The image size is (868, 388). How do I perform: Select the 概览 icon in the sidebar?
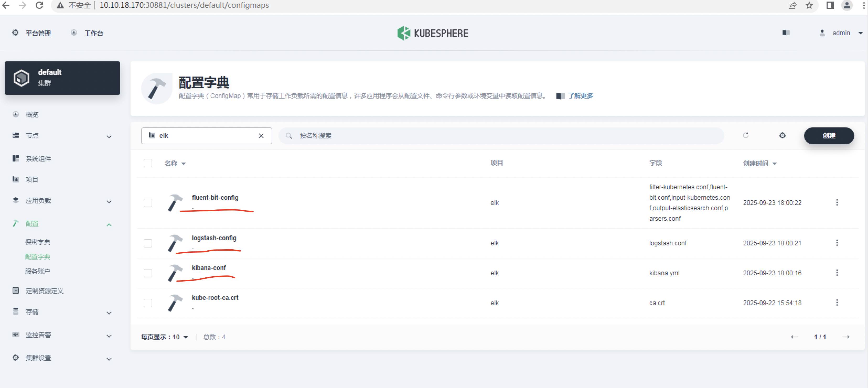point(15,114)
